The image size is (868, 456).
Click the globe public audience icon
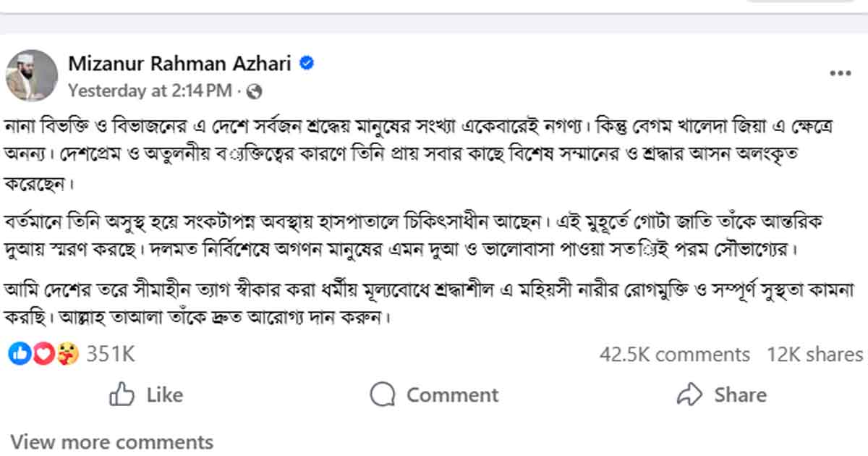pyautogui.click(x=254, y=91)
